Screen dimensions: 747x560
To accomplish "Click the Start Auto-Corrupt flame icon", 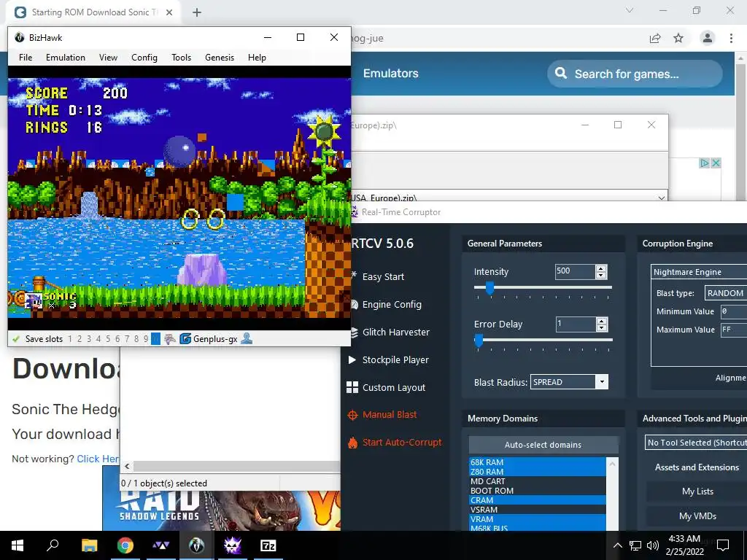I will point(352,443).
